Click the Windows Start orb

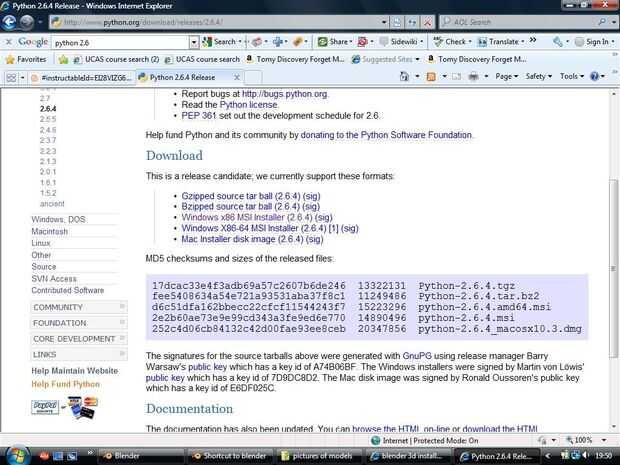coord(17,456)
